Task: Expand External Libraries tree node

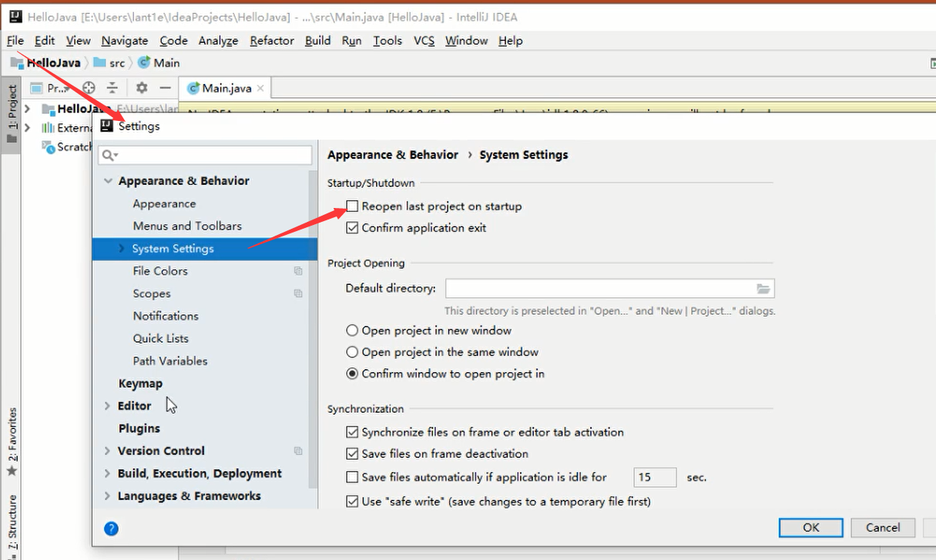Action: tap(28, 128)
